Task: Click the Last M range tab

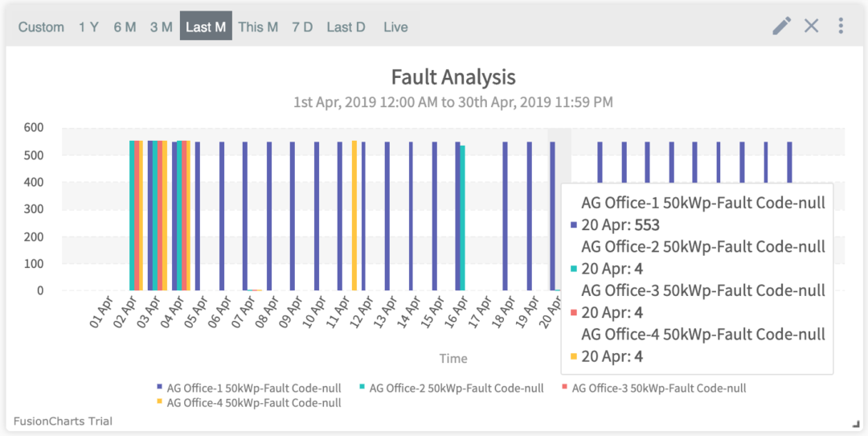Action: coord(206,27)
